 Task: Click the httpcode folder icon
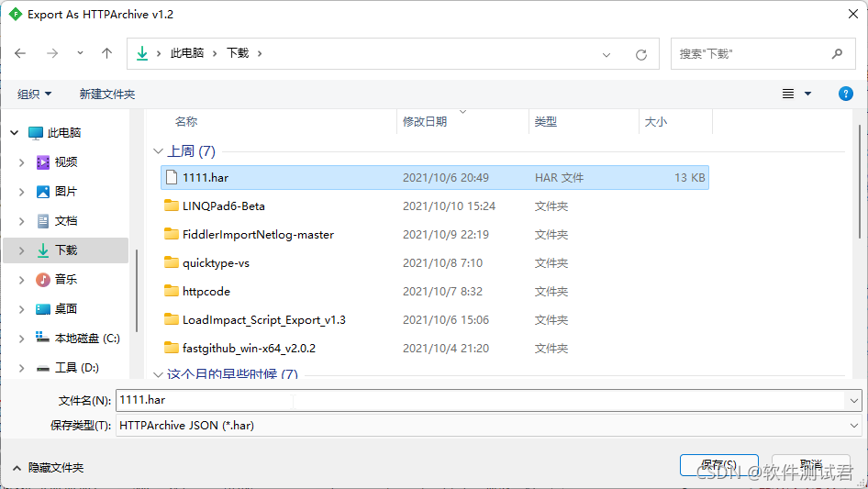[172, 291]
